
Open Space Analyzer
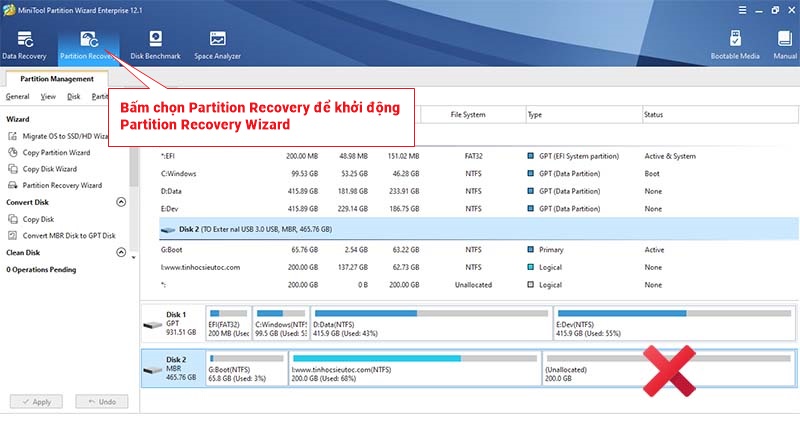pyautogui.click(x=217, y=45)
